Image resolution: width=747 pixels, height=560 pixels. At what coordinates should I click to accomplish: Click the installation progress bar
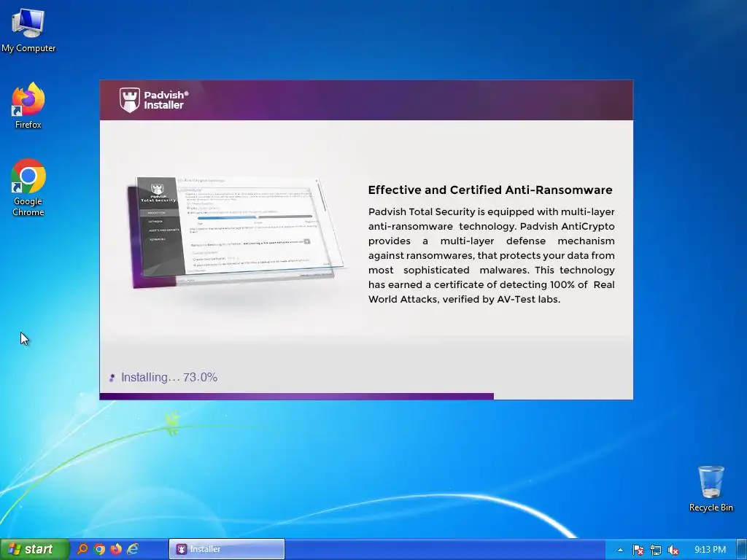(x=366, y=396)
